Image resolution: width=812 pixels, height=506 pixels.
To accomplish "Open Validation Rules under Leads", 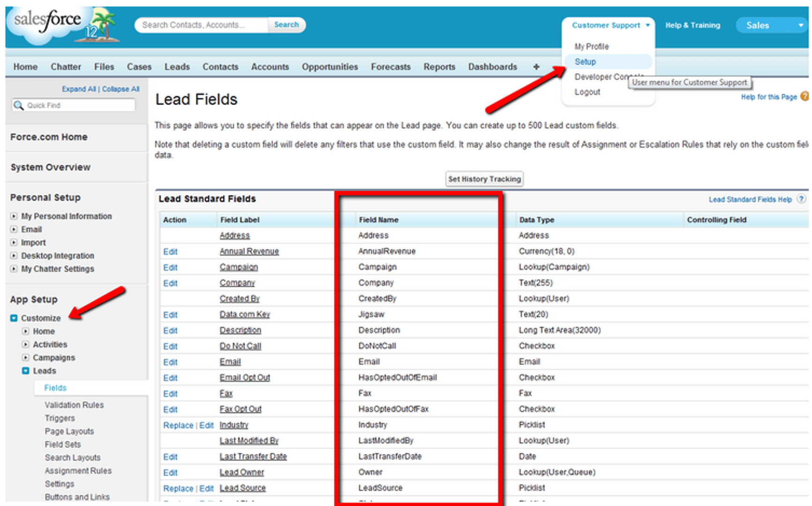I will 74,405.
